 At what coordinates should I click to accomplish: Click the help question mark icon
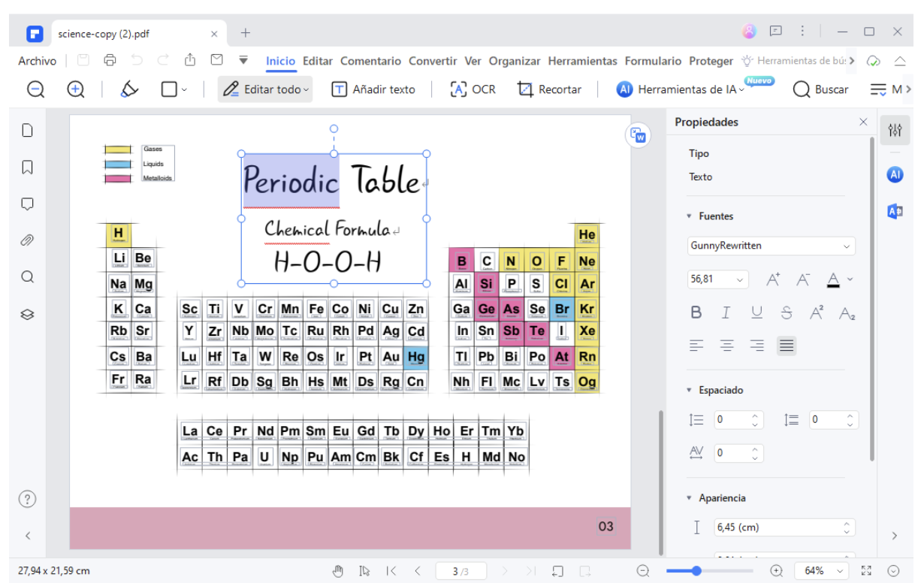(x=28, y=498)
